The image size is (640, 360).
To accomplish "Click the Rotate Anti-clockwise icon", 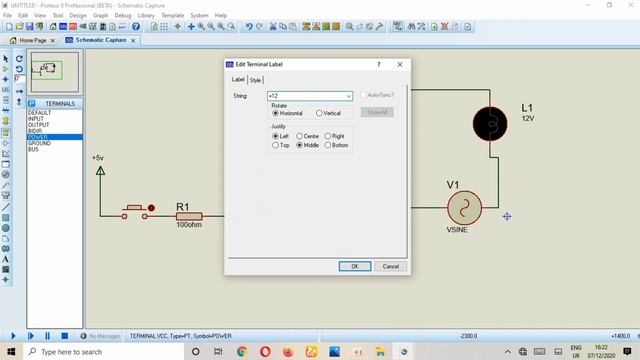I will pos(19,69).
